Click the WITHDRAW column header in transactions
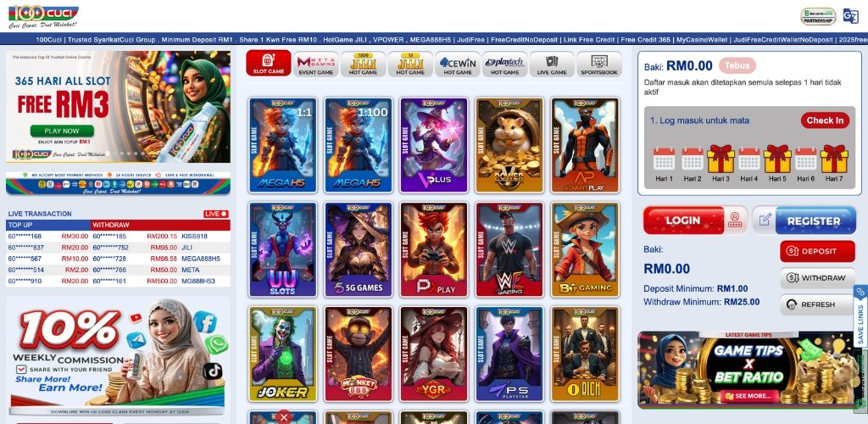The image size is (868, 424). (x=160, y=226)
